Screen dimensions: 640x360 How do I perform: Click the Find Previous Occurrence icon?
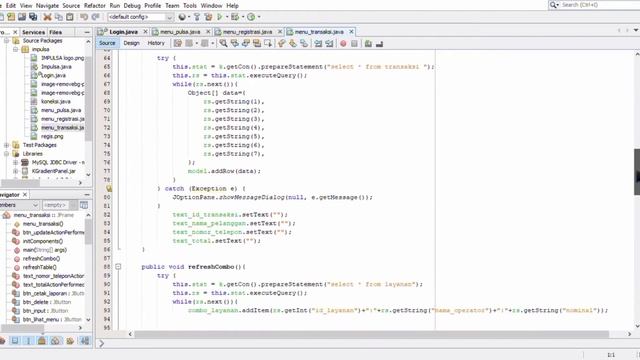[x=234, y=43]
